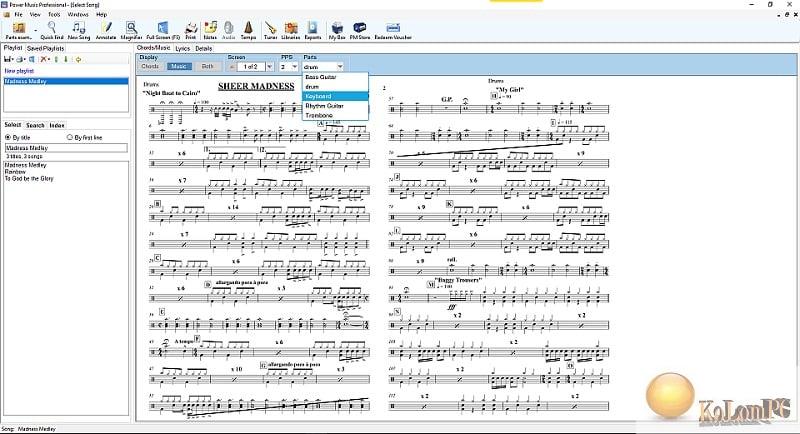Select Madness Medley in song list

pyautogui.click(x=26, y=165)
